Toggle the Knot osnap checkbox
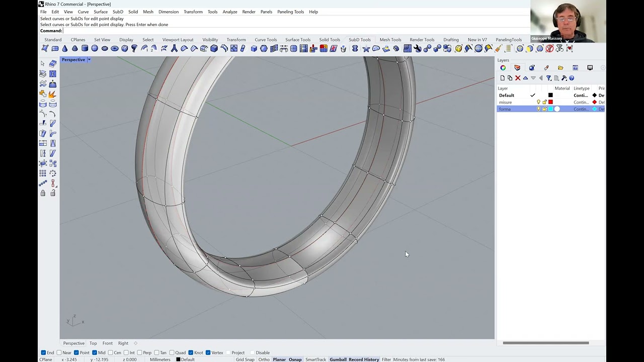 tap(191, 352)
